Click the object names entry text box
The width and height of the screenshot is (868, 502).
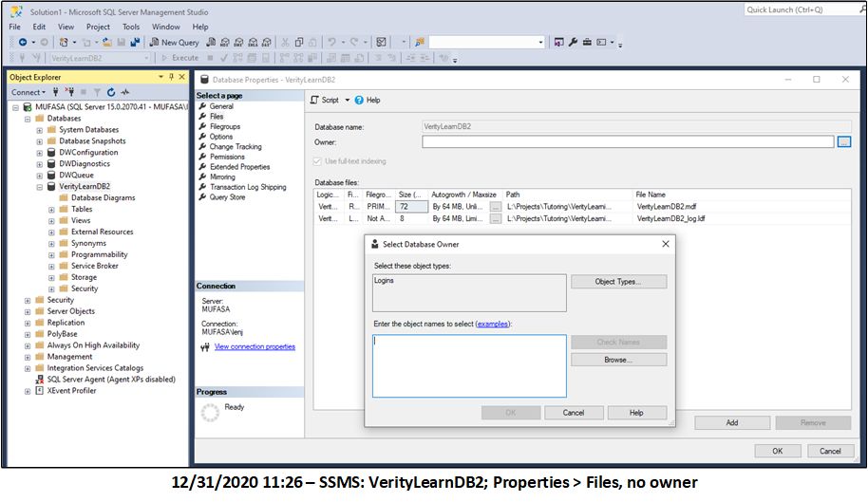[469, 365]
